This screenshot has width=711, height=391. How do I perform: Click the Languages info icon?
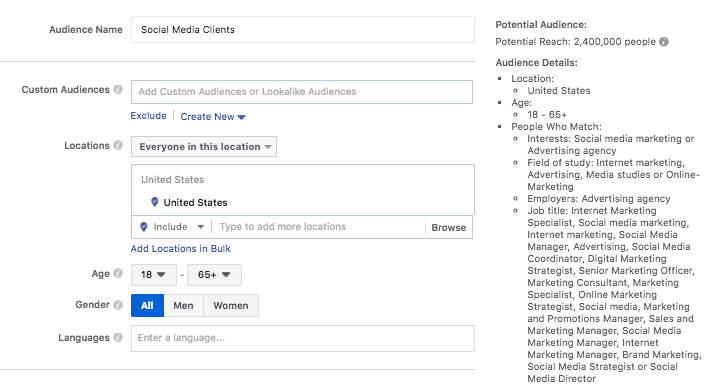pos(118,337)
